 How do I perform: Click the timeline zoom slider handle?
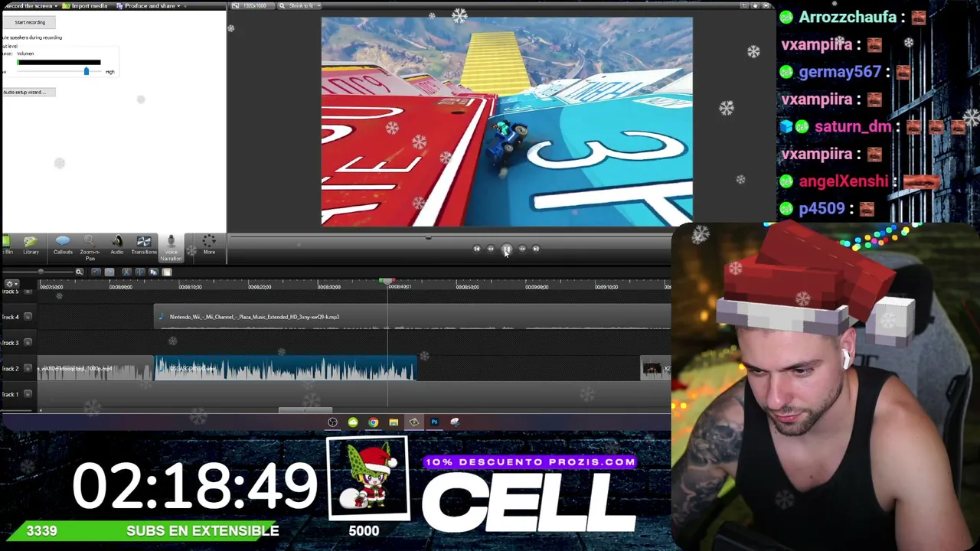pos(41,272)
